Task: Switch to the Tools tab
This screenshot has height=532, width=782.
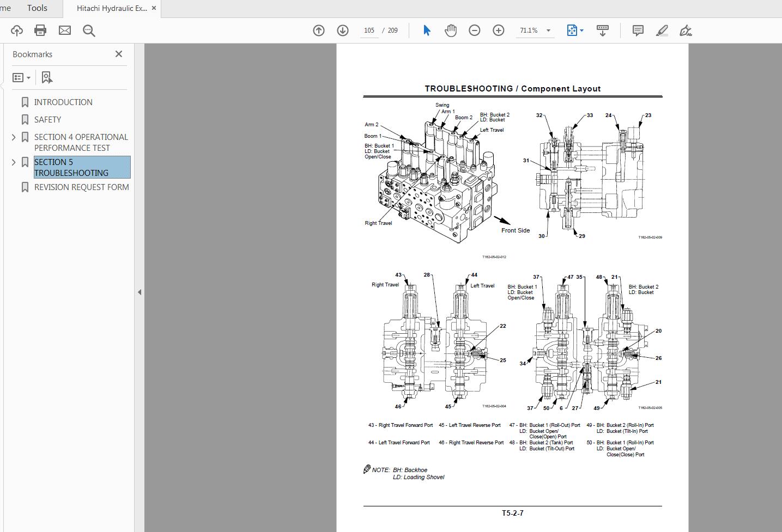Action: [x=37, y=8]
